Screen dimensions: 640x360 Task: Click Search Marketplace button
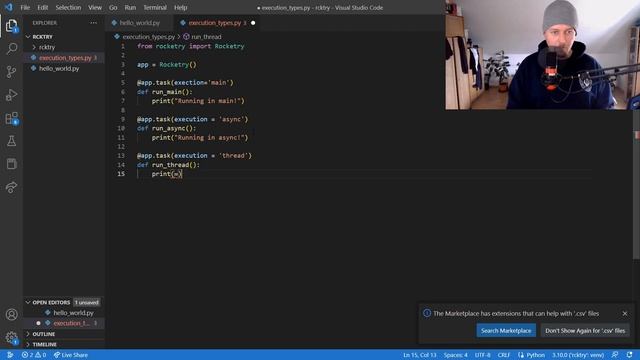coord(506,331)
